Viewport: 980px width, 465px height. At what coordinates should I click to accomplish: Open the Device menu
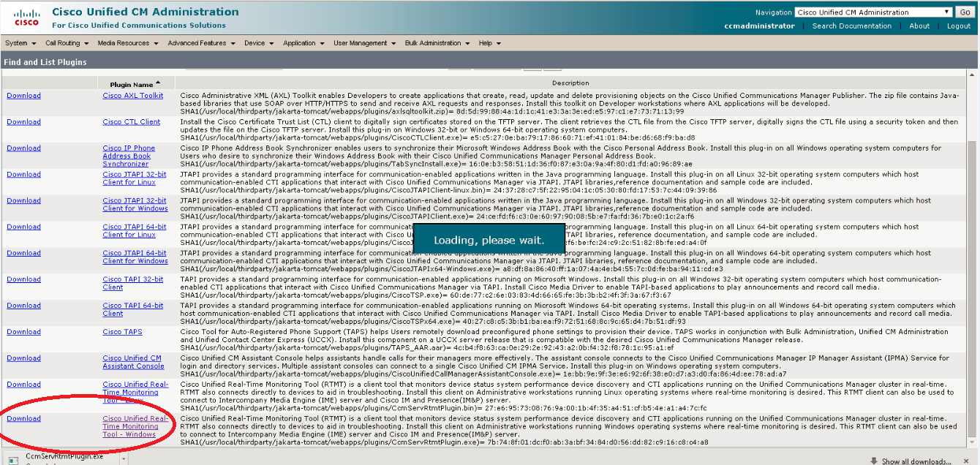pos(259,43)
